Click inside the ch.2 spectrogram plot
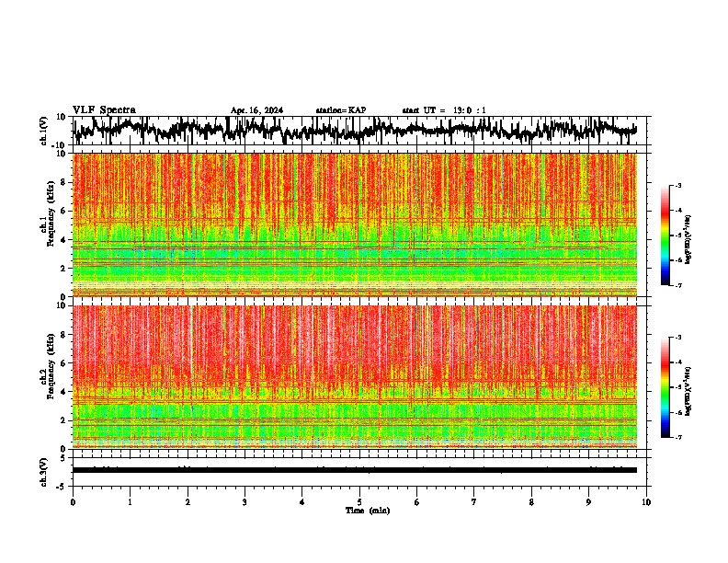This screenshot has height=563, width=728. [355, 377]
